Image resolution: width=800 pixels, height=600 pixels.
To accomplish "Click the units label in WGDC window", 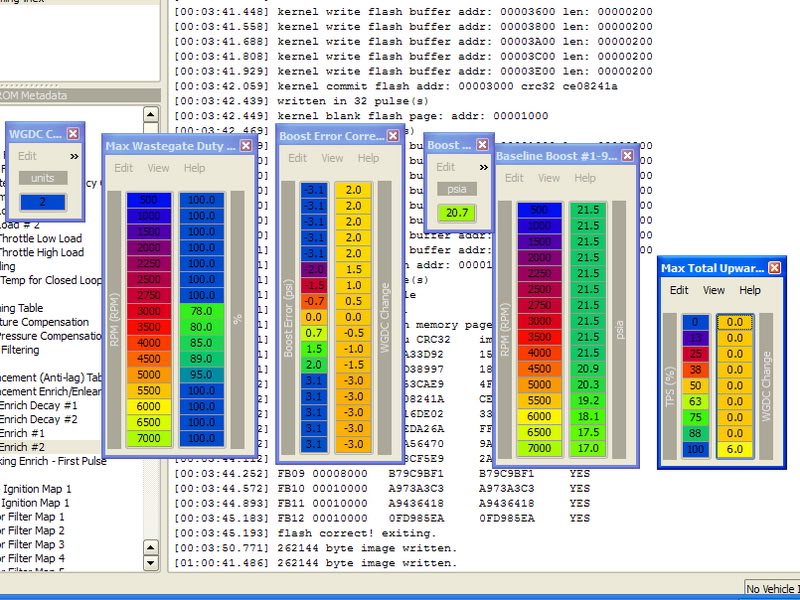I will (x=43, y=178).
